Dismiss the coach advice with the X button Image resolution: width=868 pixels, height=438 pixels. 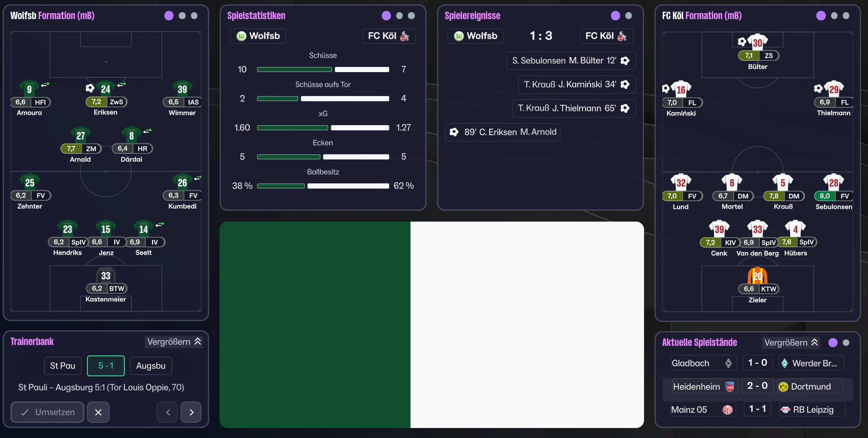pos(98,412)
